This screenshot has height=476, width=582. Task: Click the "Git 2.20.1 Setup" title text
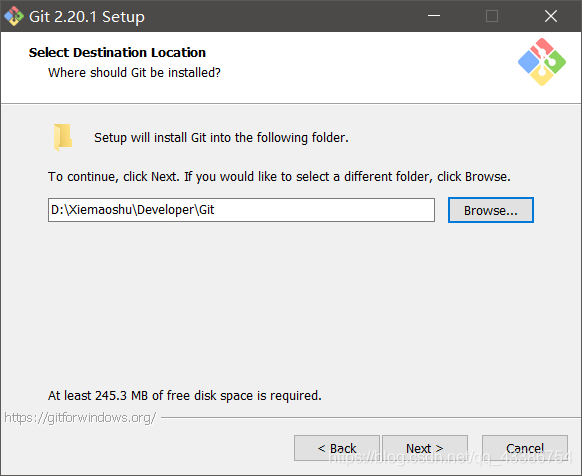coord(87,17)
